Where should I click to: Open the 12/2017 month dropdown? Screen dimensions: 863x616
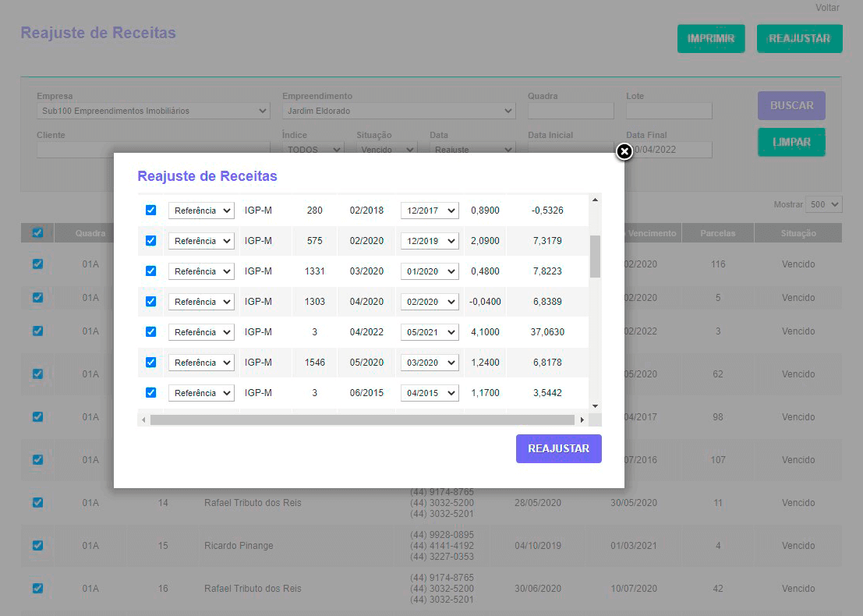click(430, 211)
